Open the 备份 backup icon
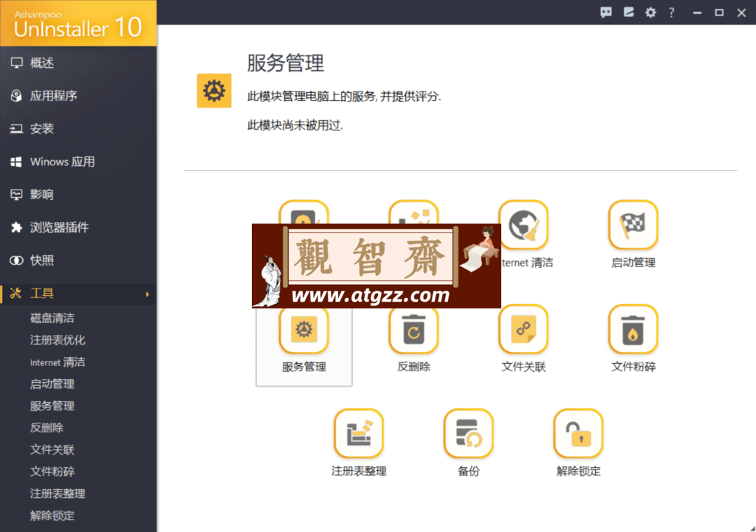 [x=468, y=434]
